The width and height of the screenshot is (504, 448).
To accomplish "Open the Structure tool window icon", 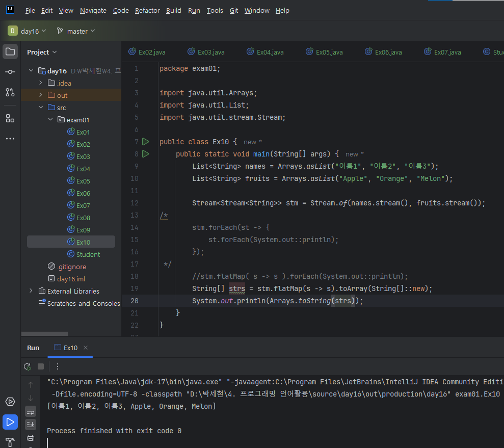I will pos(10,118).
